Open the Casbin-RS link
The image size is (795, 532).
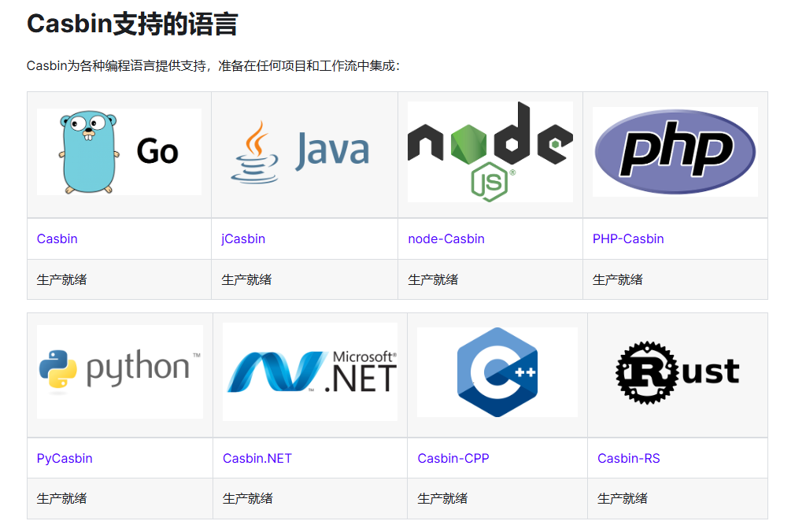click(x=629, y=458)
